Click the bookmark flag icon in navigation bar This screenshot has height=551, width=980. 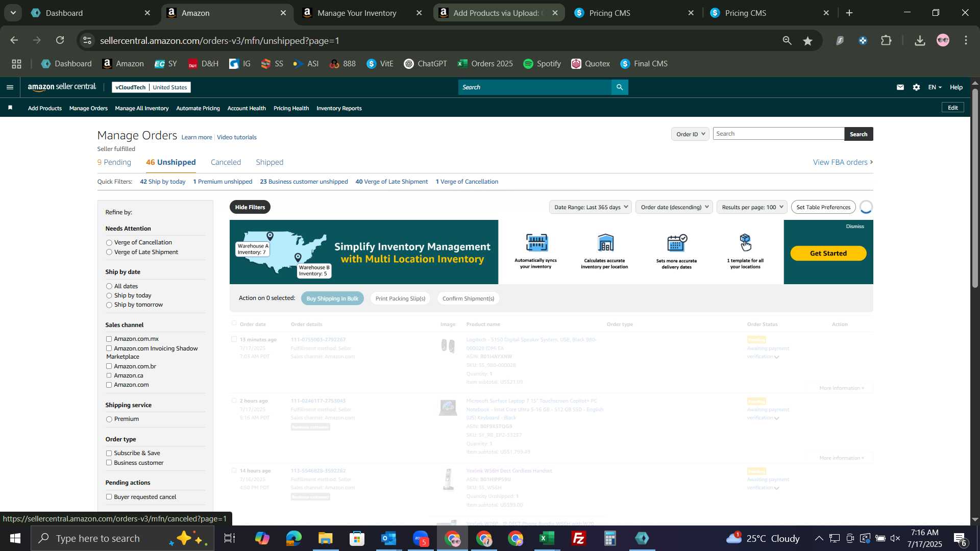tap(10, 108)
